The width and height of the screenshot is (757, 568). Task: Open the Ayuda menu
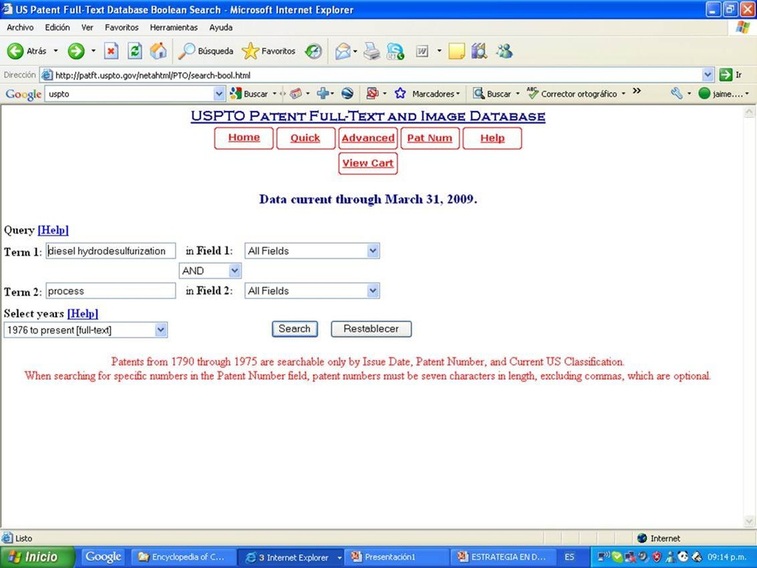[x=221, y=28]
